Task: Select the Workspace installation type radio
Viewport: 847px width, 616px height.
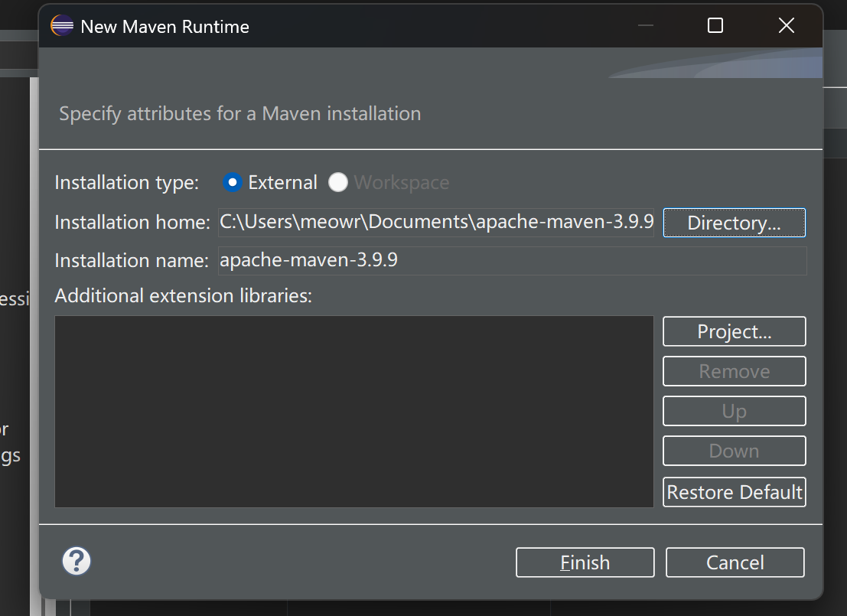Action: point(338,183)
